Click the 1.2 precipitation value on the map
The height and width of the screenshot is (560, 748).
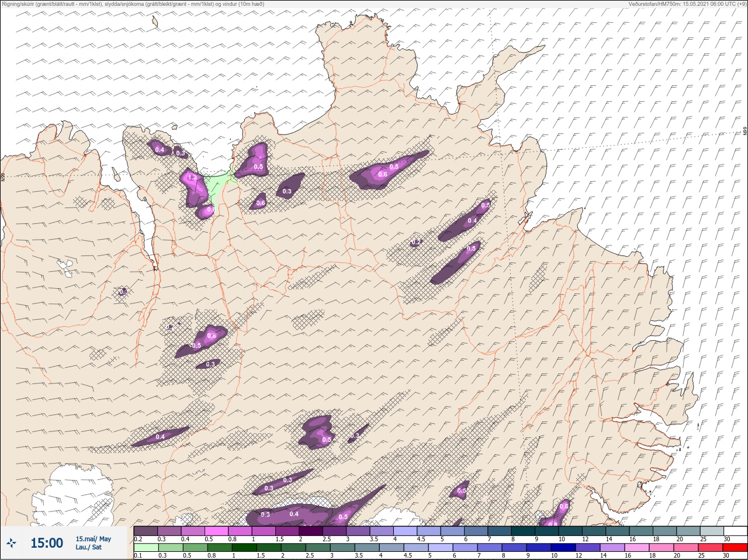pyautogui.click(x=191, y=178)
